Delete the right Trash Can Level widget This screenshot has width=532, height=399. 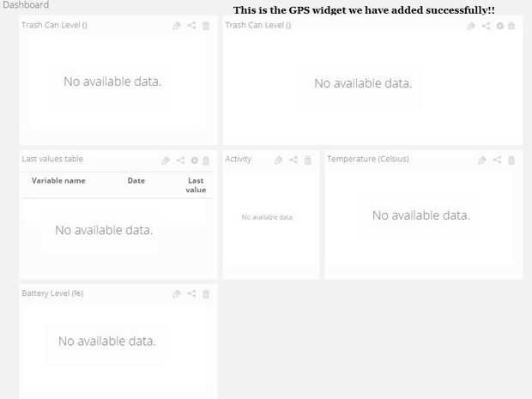[x=512, y=27]
